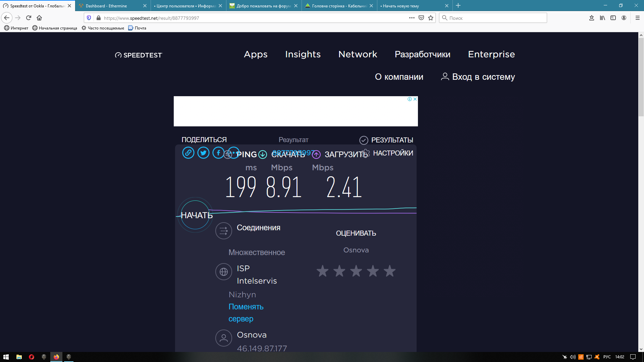This screenshot has width=644, height=362.
Task: Click the copy link share icon
Action: click(x=188, y=153)
